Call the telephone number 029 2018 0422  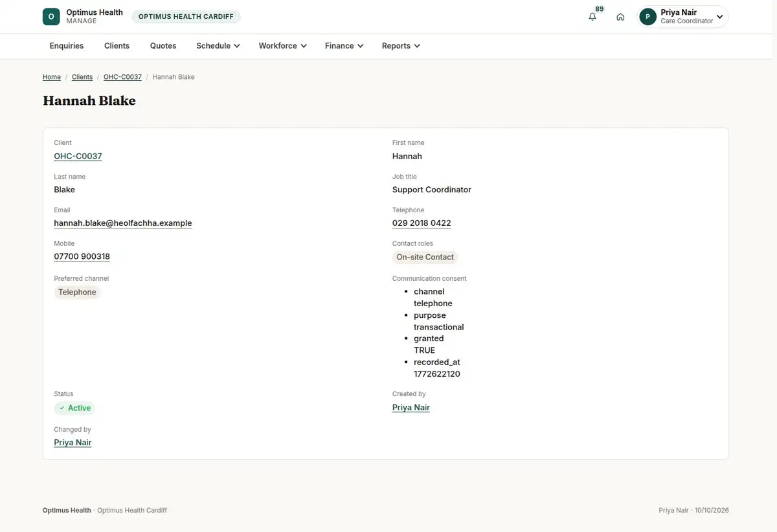point(422,223)
